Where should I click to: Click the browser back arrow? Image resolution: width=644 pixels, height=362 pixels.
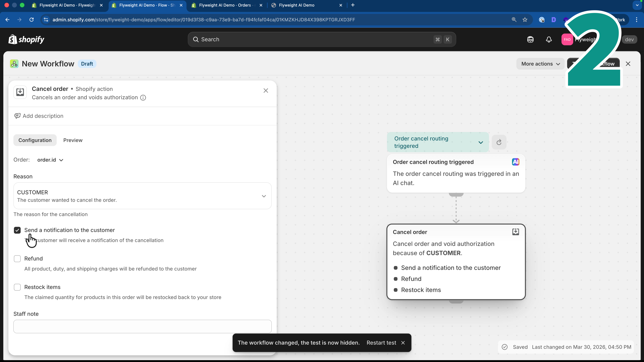tap(7, 20)
